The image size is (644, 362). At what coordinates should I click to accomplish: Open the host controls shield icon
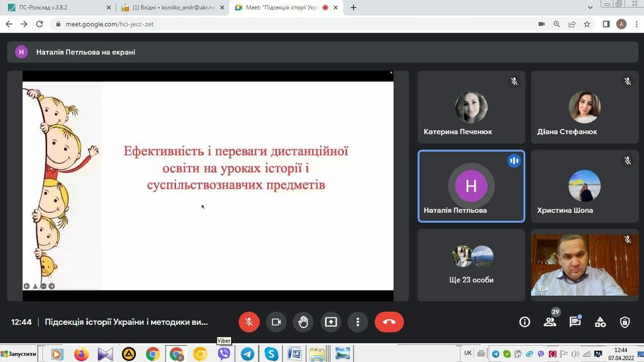click(x=625, y=322)
